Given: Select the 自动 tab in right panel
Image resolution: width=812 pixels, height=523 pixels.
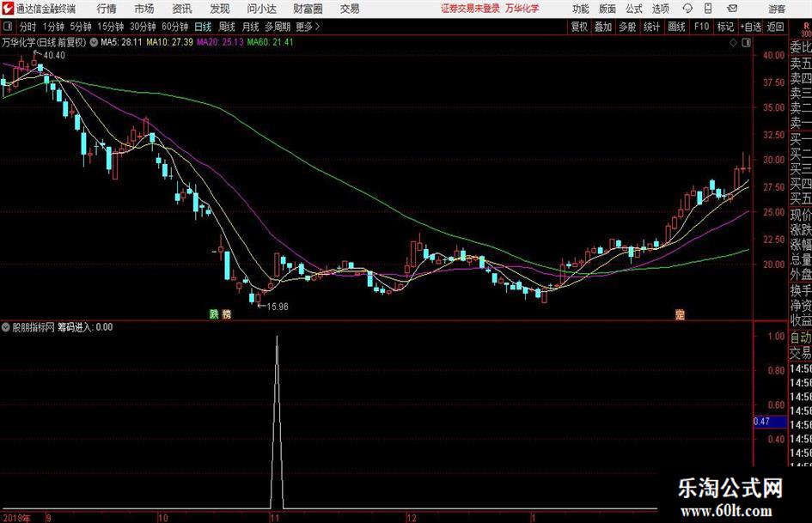Looking at the screenshot, I should click(800, 338).
